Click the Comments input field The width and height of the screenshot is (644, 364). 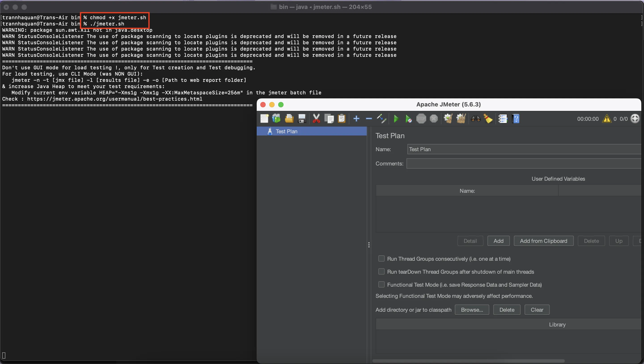click(x=524, y=163)
